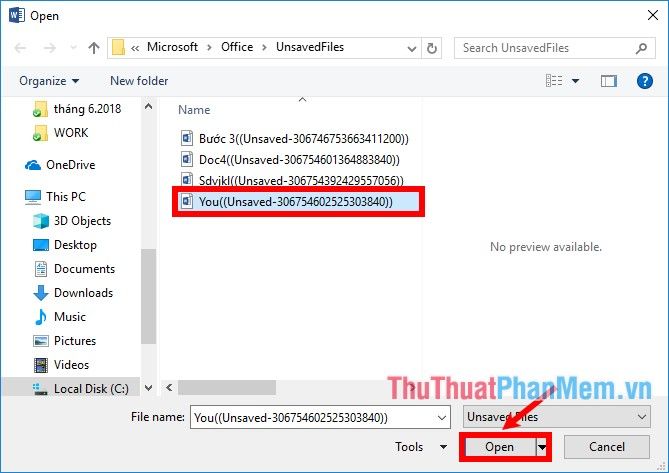669x473 pixels.
Task: Click Word icon beside Bước 3 file
Action: click(187, 139)
